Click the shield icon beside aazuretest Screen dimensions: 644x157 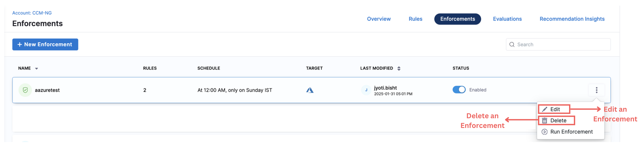[x=25, y=90]
